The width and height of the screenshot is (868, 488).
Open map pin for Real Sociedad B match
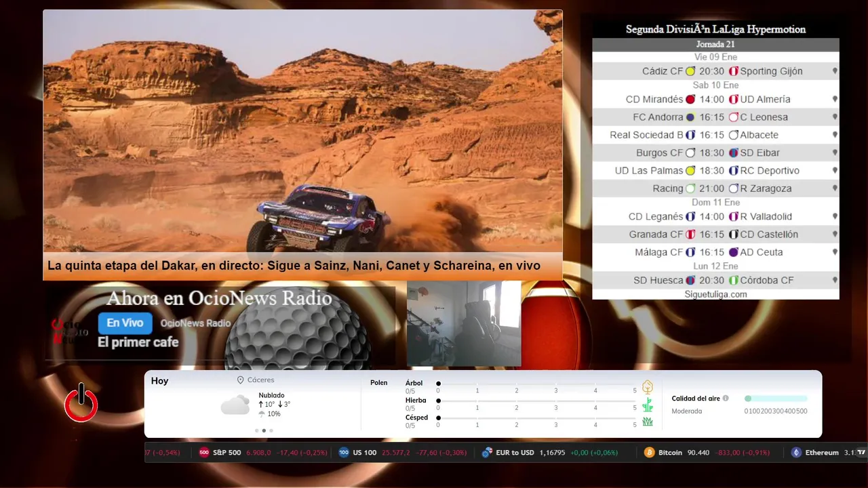[835, 135]
